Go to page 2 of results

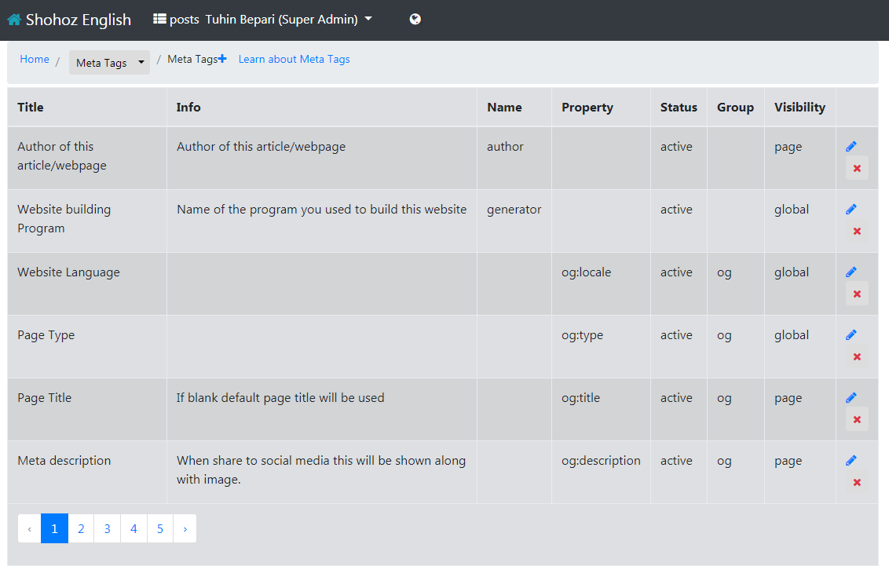(81, 528)
